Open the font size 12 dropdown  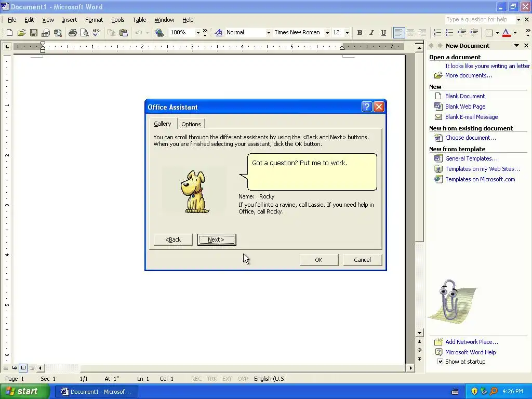click(347, 33)
